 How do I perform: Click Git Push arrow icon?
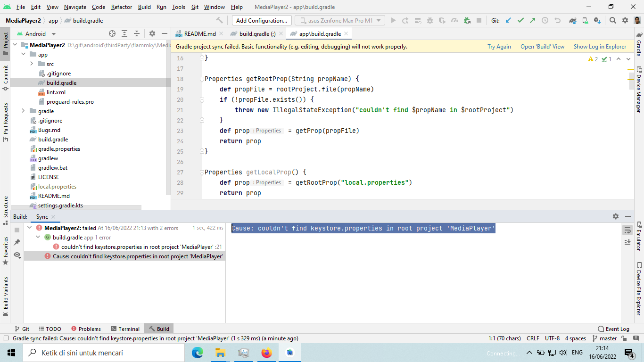click(x=533, y=20)
